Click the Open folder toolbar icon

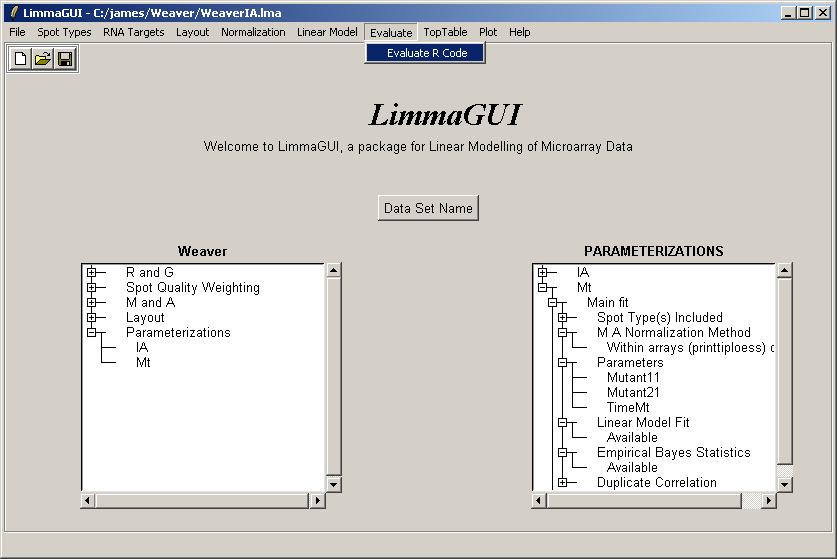43,60
